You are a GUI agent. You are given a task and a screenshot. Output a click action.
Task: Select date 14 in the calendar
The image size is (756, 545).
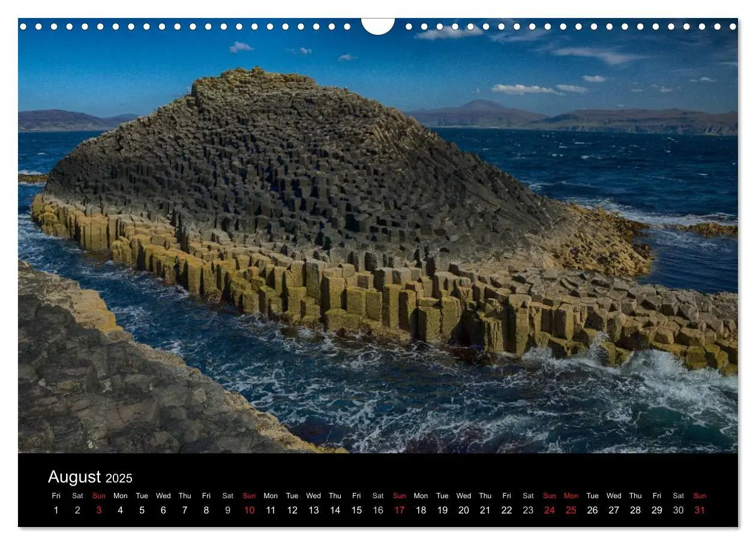[x=335, y=510]
